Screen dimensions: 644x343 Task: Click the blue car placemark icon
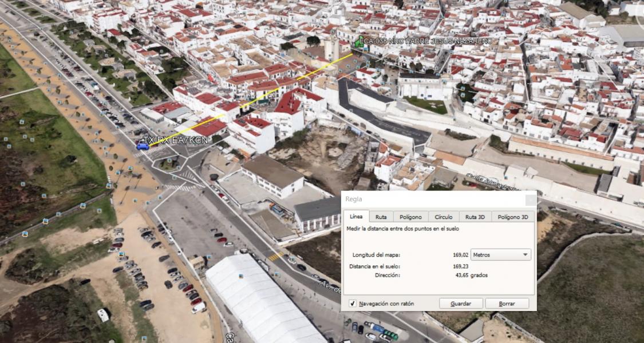143,146
